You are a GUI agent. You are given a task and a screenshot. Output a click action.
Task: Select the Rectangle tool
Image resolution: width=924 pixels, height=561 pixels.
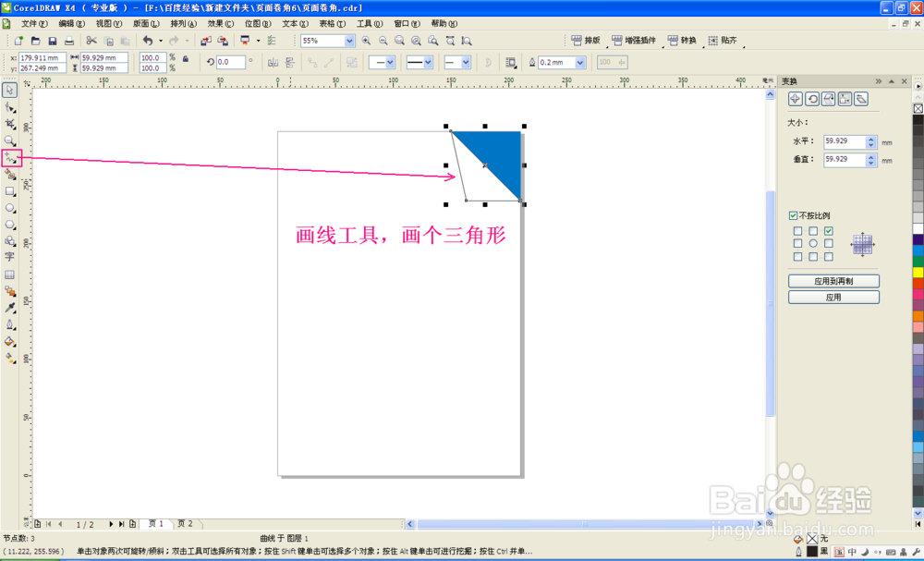(x=11, y=191)
